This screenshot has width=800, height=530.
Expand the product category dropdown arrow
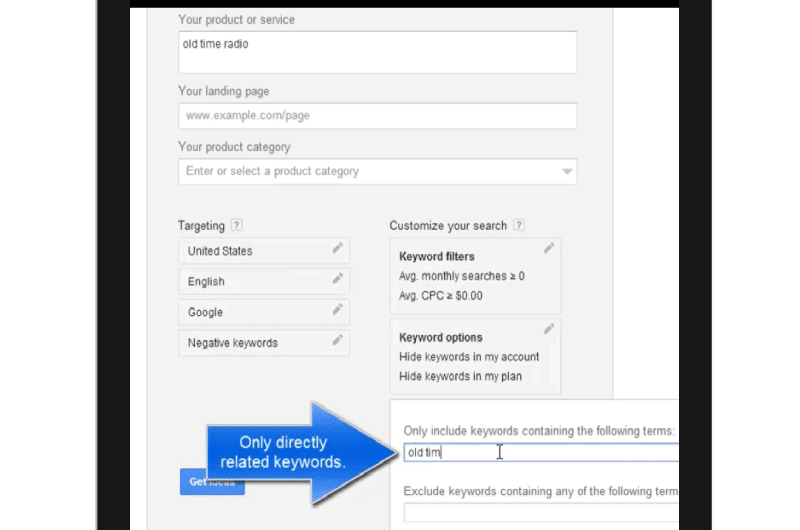pyautogui.click(x=566, y=171)
